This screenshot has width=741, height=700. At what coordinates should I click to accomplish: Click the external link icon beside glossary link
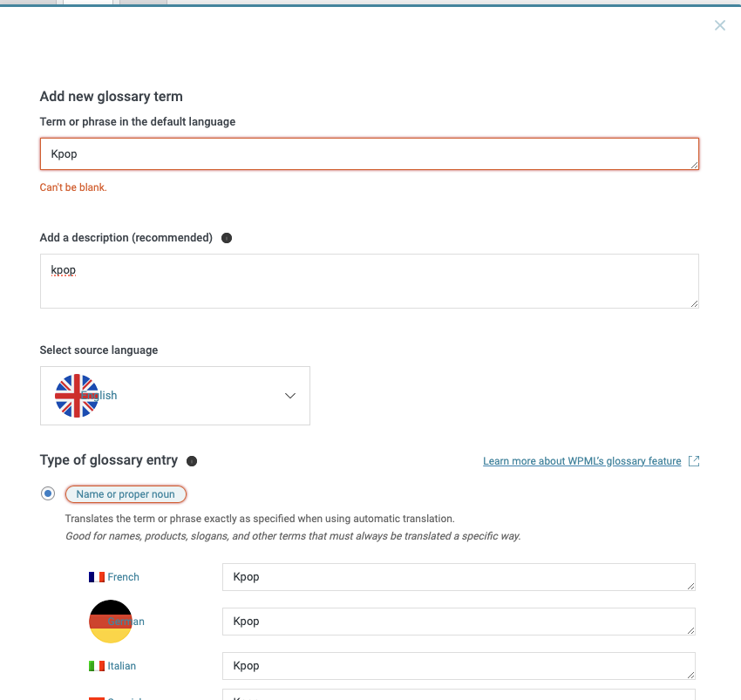(x=694, y=461)
